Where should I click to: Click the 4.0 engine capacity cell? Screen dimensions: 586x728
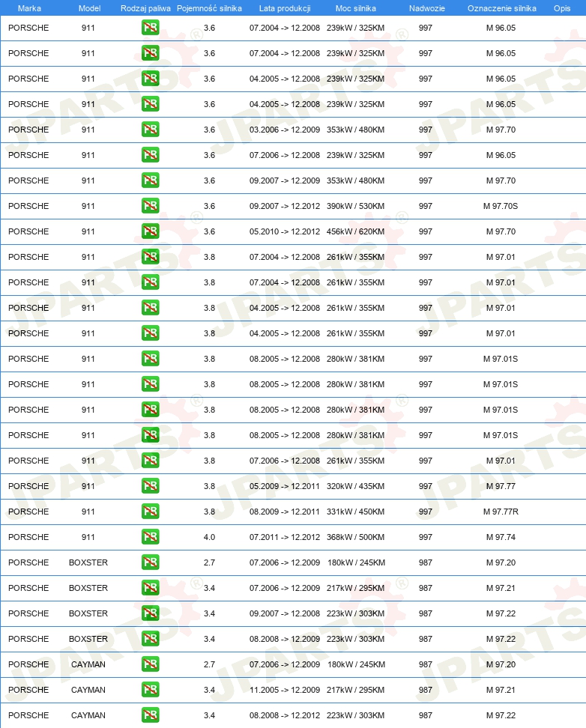click(210, 537)
